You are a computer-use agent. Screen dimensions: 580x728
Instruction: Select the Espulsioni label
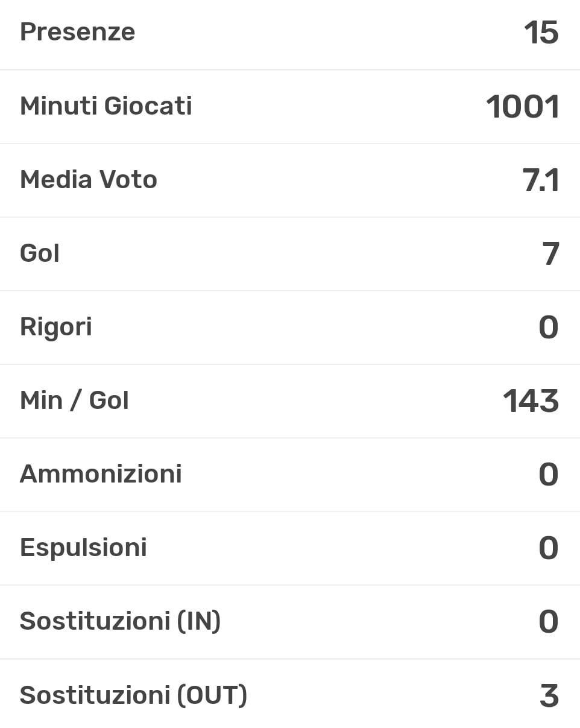pos(83,548)
